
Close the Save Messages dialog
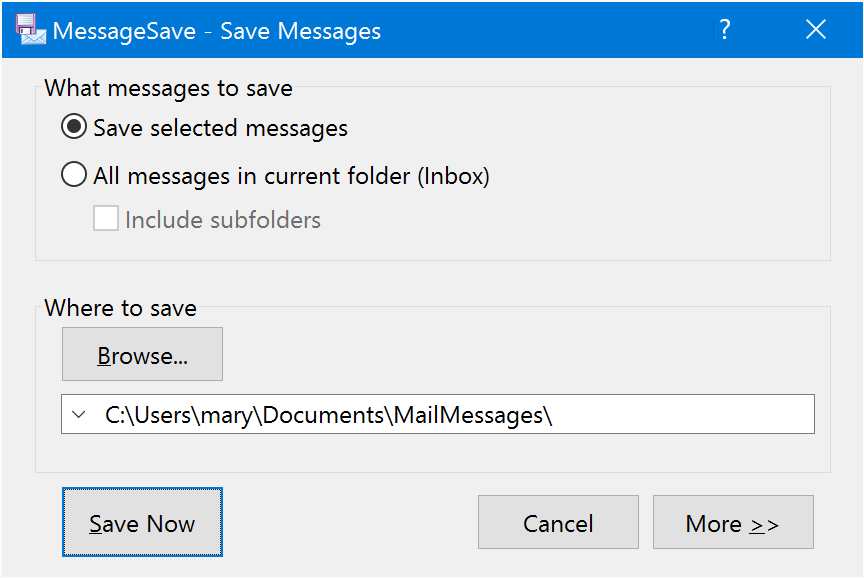(x=816, y=30)
